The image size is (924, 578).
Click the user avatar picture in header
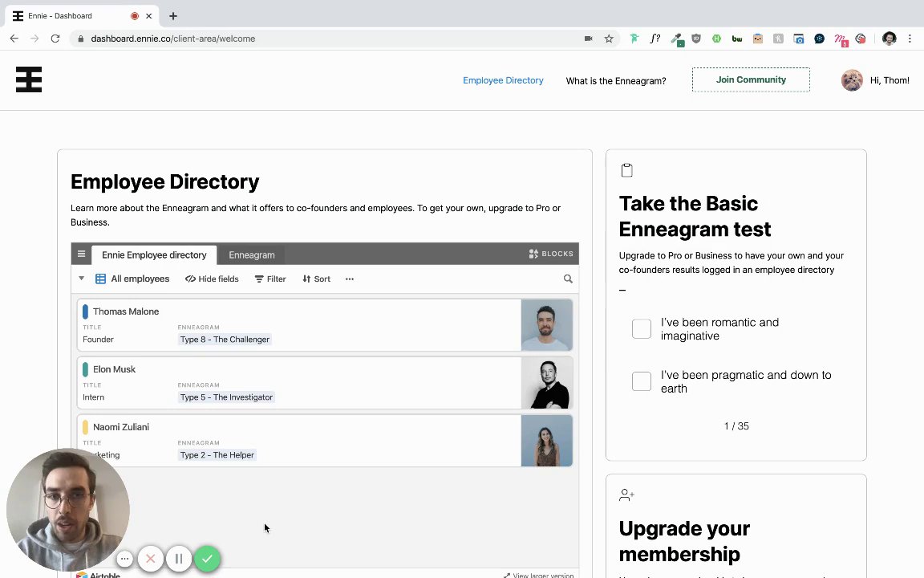coord(852,80)
